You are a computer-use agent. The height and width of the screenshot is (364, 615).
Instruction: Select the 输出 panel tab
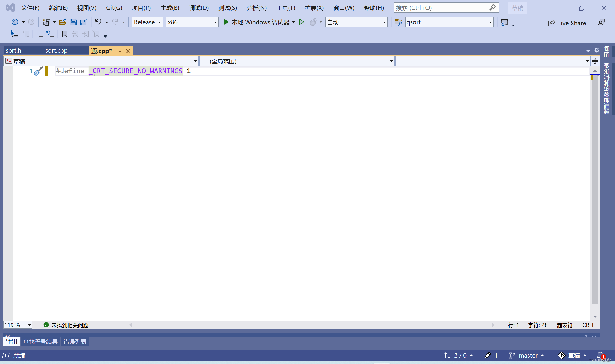pos(12,342)
